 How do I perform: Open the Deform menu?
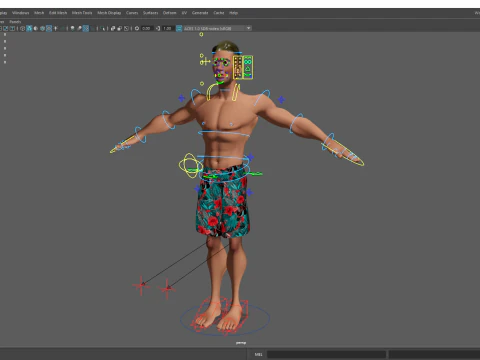click(x=170, y=13)
